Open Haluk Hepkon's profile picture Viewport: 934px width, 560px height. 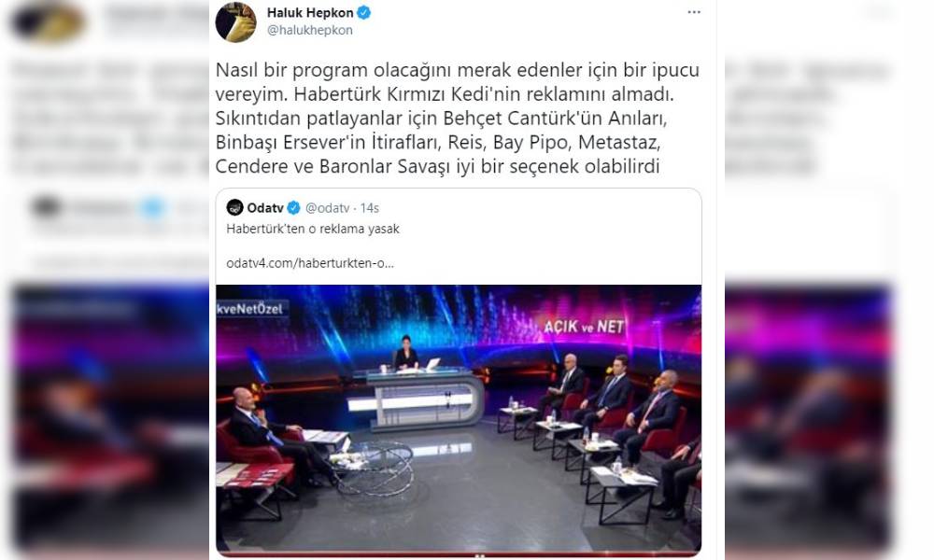point(236,22)
